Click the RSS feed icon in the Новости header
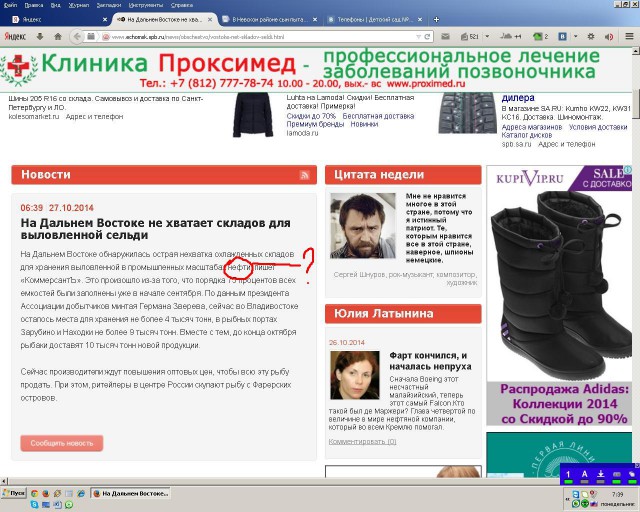This screenshot has width=640, height=512. coord(304,175)
